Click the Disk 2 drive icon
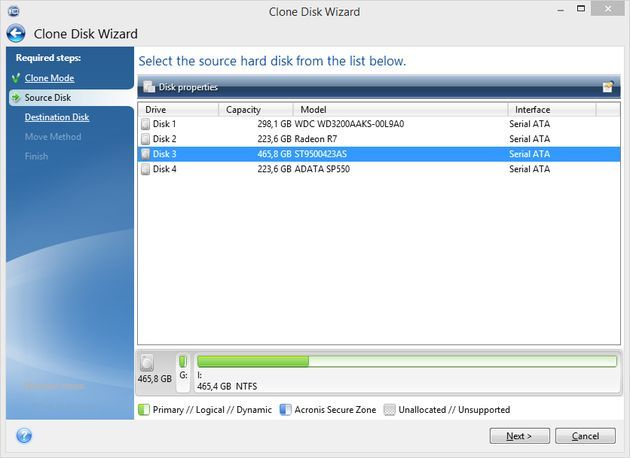The width and height of the screenshot is (630, 458). [x=145, y=139]
